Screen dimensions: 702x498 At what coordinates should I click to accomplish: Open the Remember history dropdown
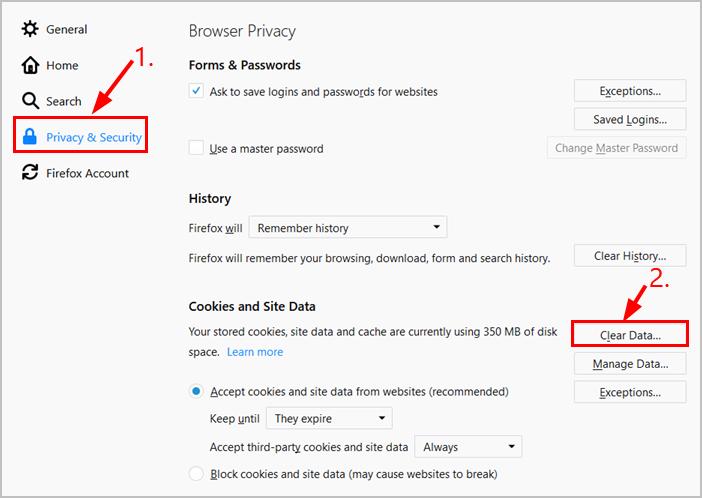click(x=348, y=228)
